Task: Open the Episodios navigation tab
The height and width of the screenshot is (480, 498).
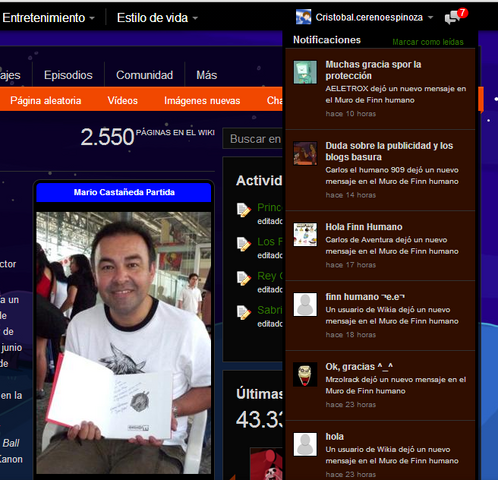Action: tap(68, 75)
